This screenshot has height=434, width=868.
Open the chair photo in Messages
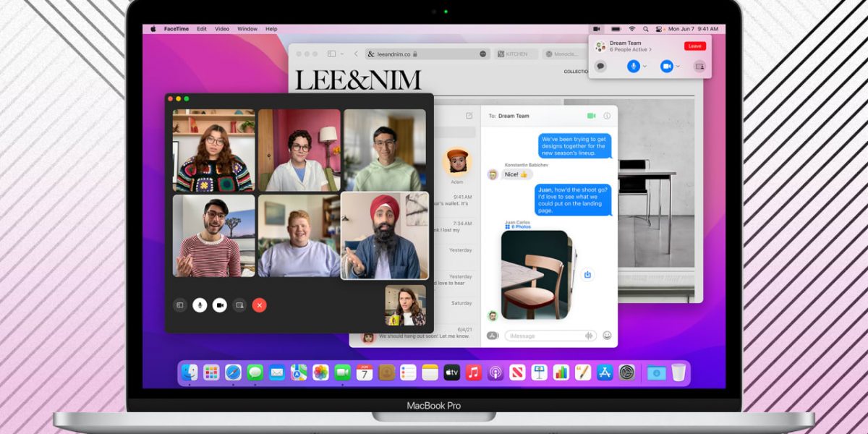[x=535, y=275]
